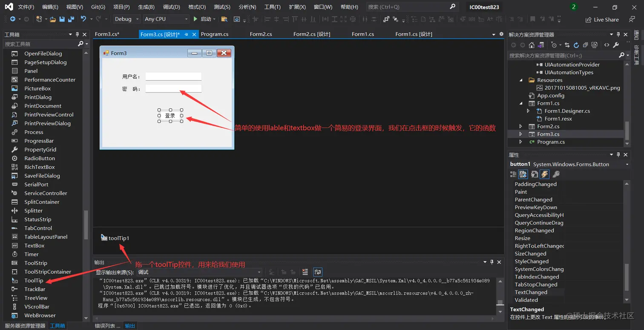This screenshot has height=330, width=644.
Task: Open the 调试(D) menu
Action: tap(171, 7)
